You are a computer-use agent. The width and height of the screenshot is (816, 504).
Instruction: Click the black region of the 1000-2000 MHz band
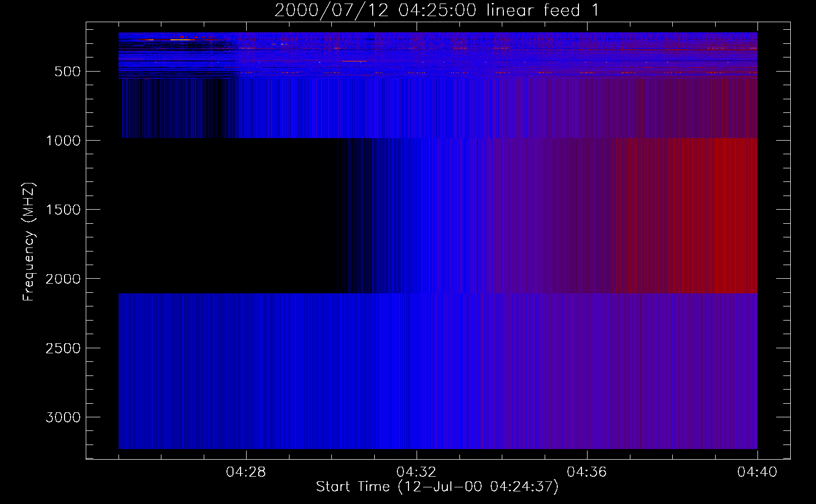227,216
